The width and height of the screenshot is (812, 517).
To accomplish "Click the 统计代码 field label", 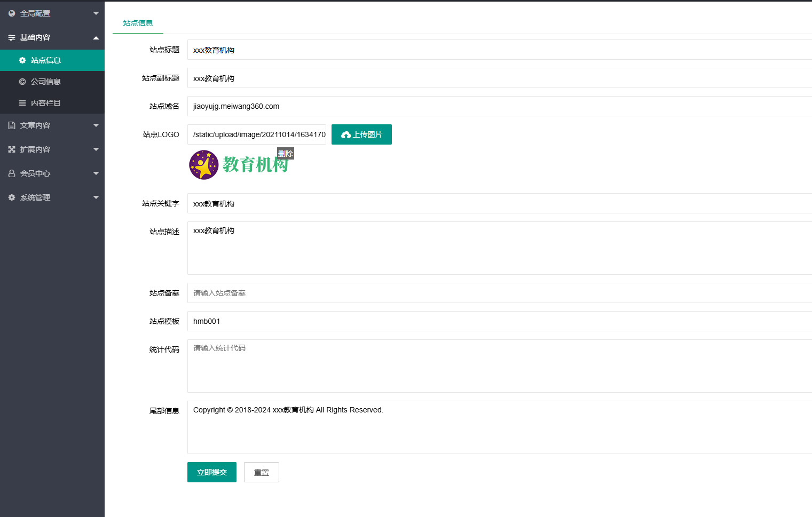I will pyautogui.click(x=164, y=349).
